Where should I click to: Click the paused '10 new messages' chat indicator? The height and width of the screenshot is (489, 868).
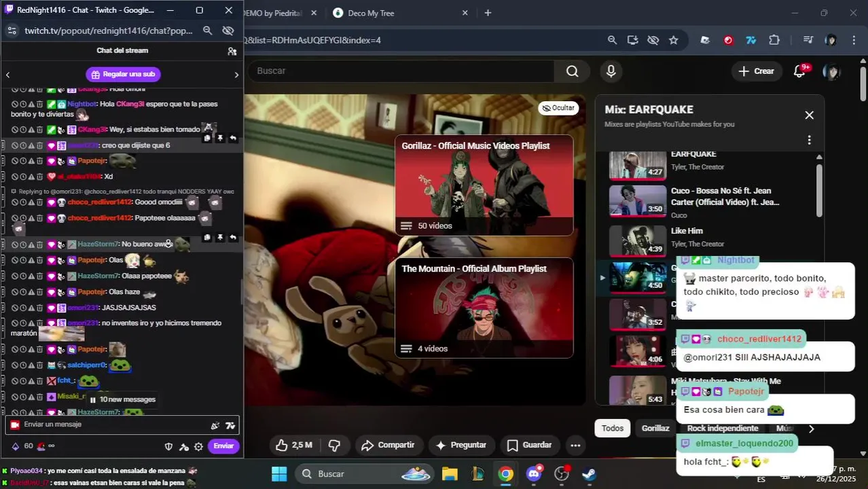(x=123, y=399)
